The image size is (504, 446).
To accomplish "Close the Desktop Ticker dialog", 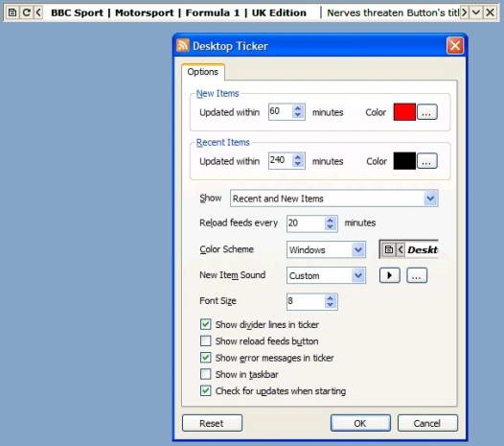I will 455,46.
